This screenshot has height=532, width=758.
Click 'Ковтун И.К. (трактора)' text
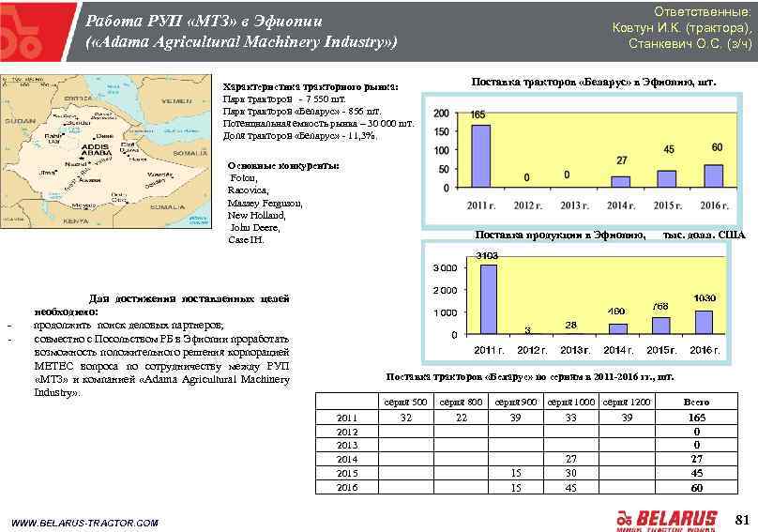click(x=682, y=27)
